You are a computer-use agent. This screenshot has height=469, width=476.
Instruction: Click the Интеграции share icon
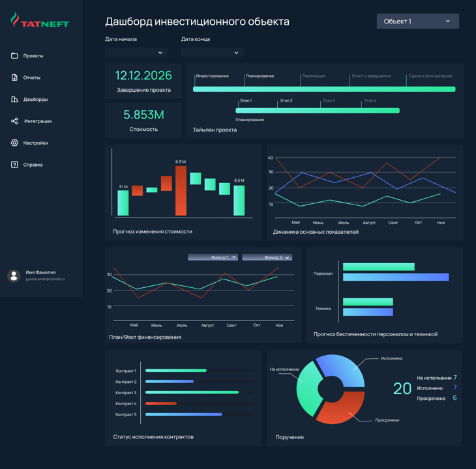(14, 121)
